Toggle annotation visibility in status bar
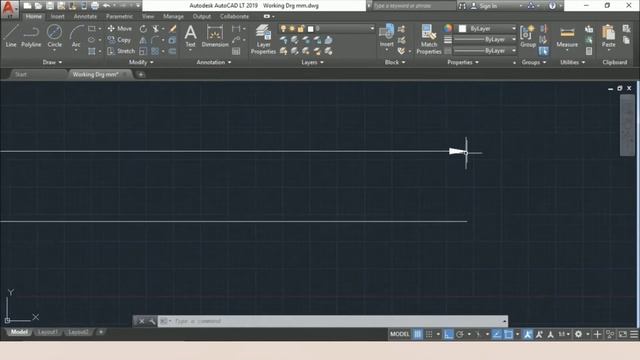Viewport: 640px width, 360px height. (x=528, y=334)
